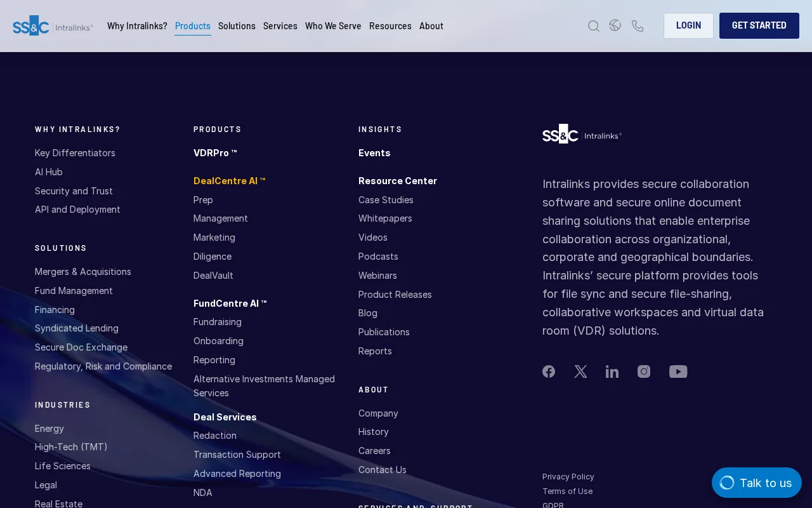This screenshot has width=812, height=508.
Task: Open the Whitepapers link
Action: [x=385, y=218]
